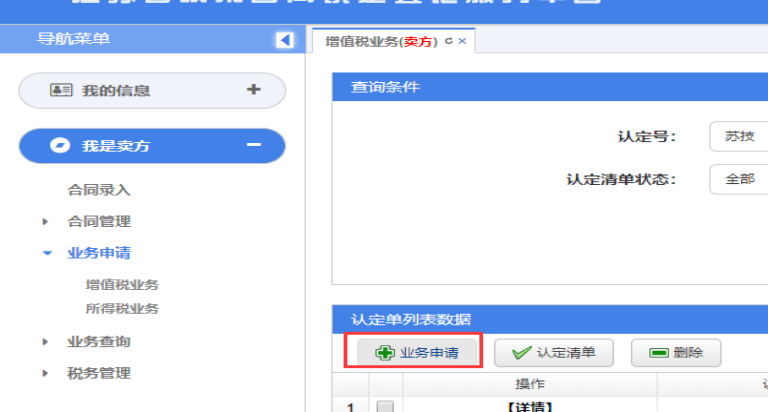
Task: Close the 增值税业务(卖方) tab
Action: point(462,41)
